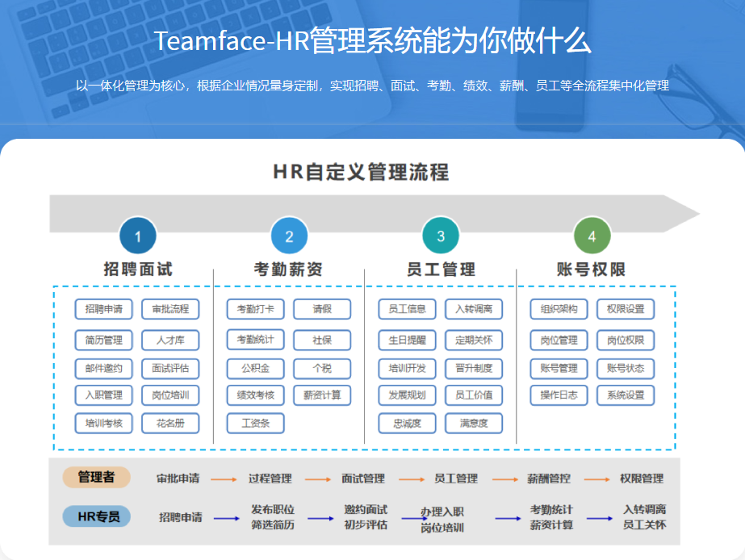The width and height of the screenshot is (745, 560).
Task: Toggle the 个税 option
Action: [x=323, y=368]
